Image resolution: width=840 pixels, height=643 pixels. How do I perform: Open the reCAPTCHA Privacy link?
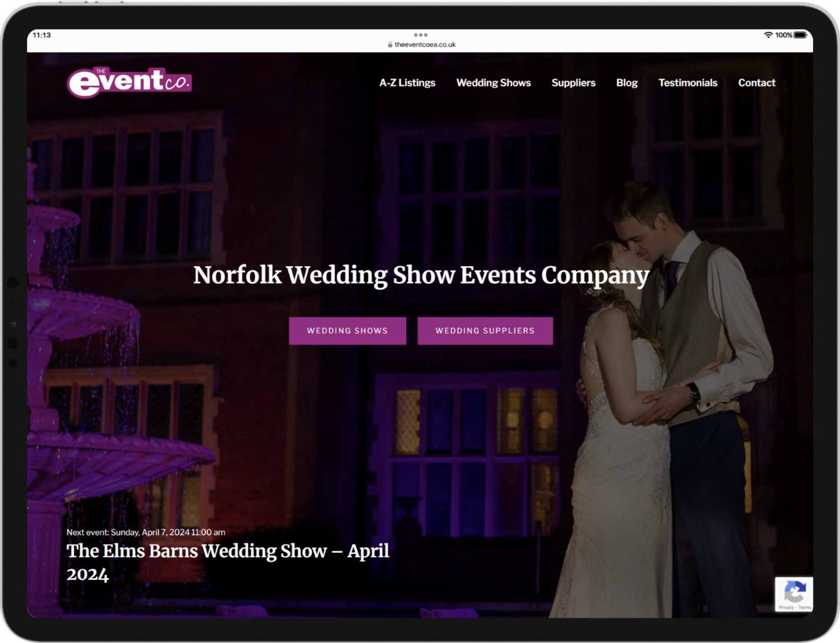[786, 607]
